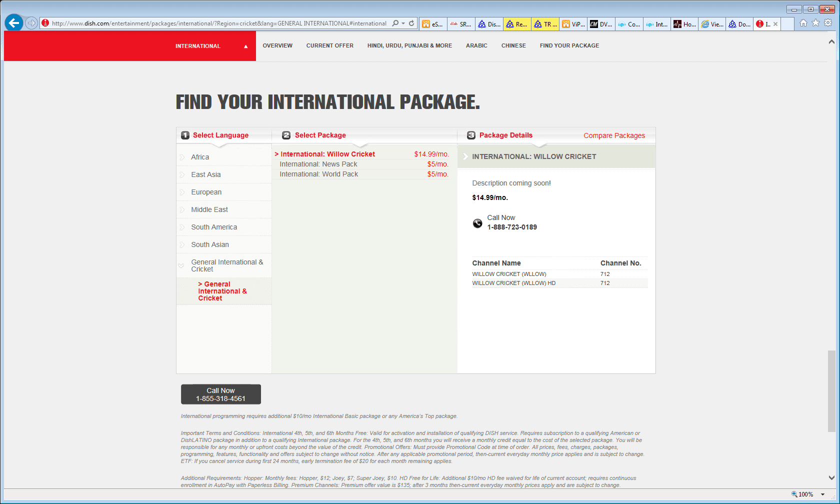Open the ARABIC nav item
The width and height of the screenshot is (840, 504).
coord(476,45)
